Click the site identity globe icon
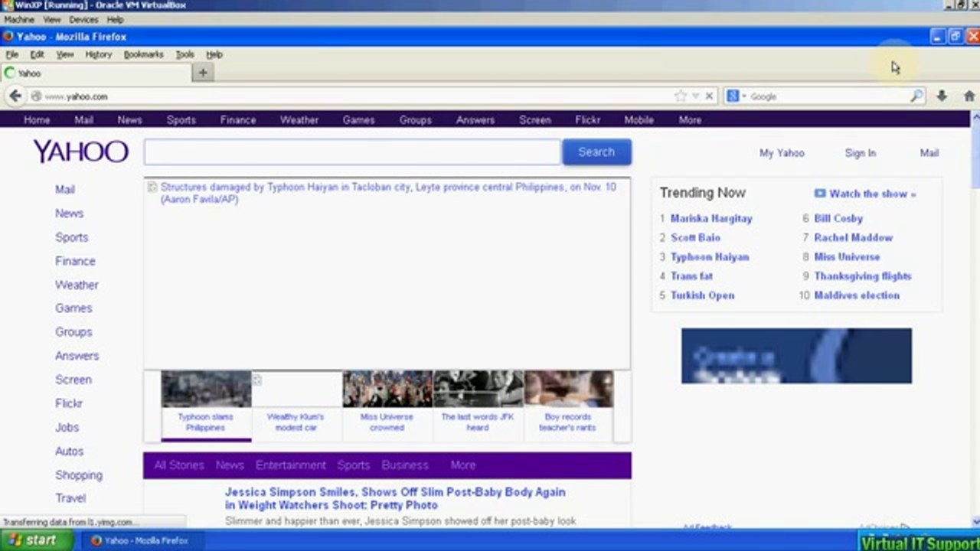Viewport: 980px width, 551px height. pos(36,96)
